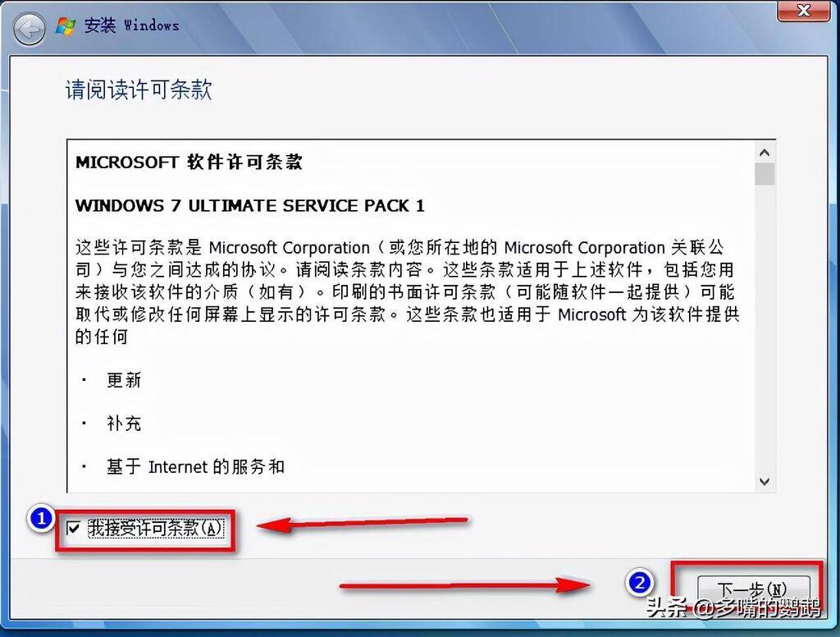This screenshot has width=840, height=637.
Task: Click the Windows flag logo in title bar
Action: tap(66, 25)
